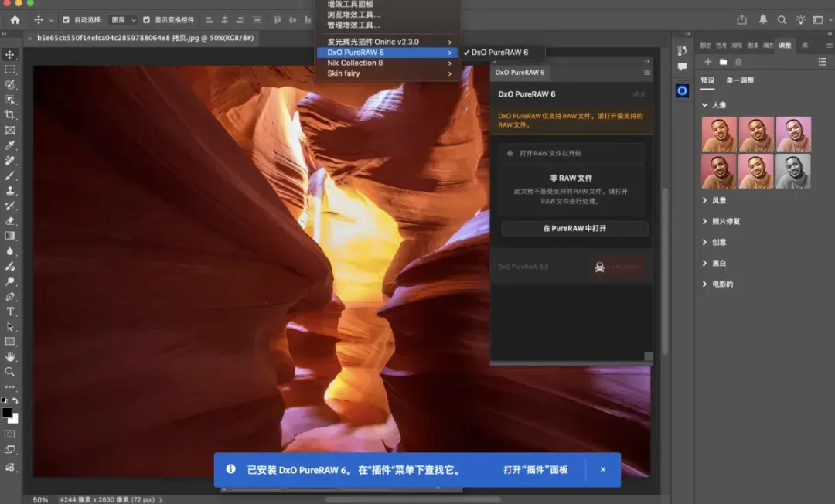Open the notifications bell
This screenshot has width=835, height=504.
pyautogui.click(x=762, y=19)
